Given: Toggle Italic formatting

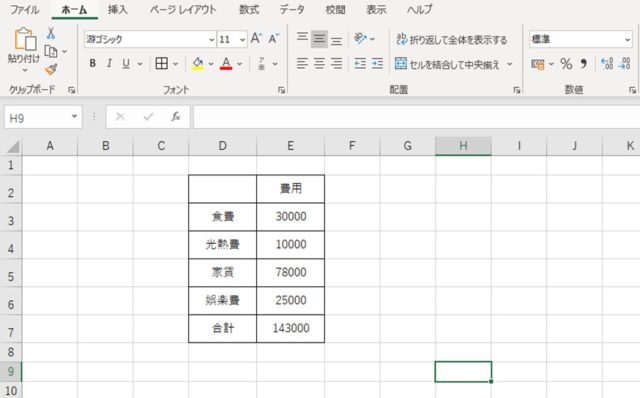Looking at the screenshot, I should [109, 64].
